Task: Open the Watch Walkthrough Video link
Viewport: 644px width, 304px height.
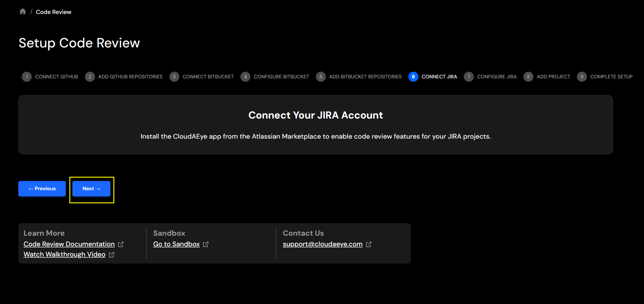Action: click(x=64, y=254)
